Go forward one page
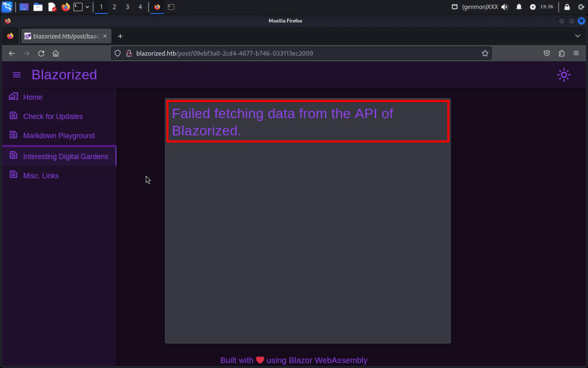The width and height of the screenshot is (588, 368). tap(27, 53)
